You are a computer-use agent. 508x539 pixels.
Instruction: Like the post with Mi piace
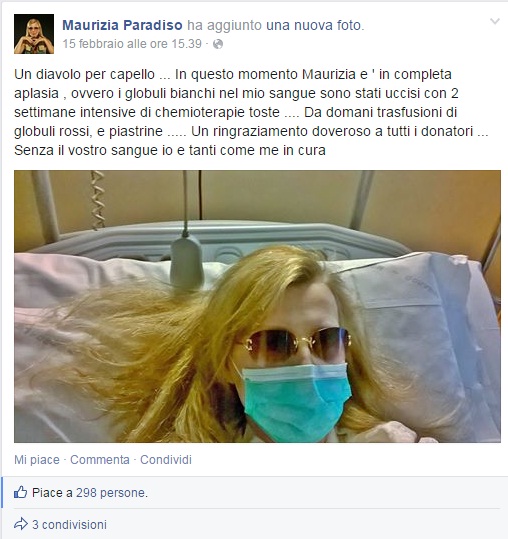pos(37,460)
